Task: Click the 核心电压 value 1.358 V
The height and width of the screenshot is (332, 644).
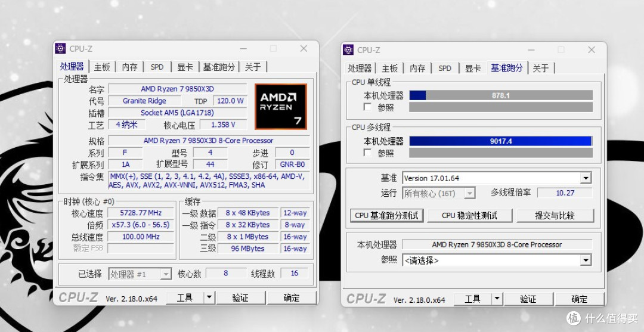Action: tap(224, 125)
